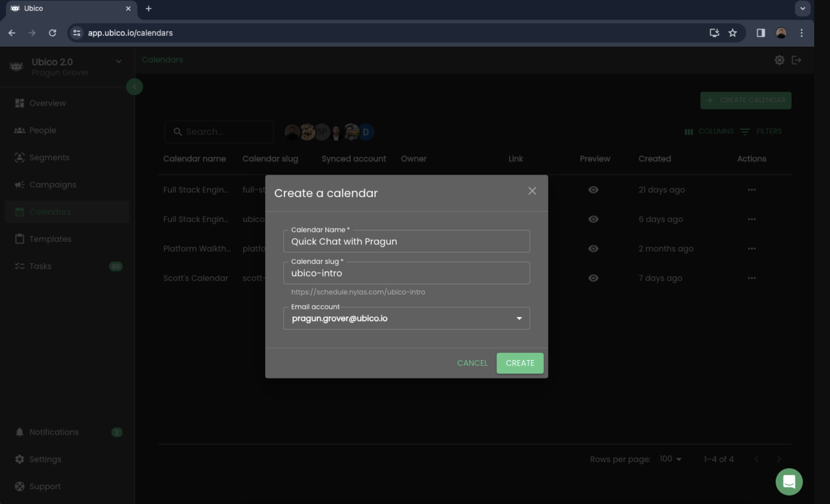The width and height of the screenshot is (830, 504).
Task: Open the FILTERS panel
Action: click(761, 131)
